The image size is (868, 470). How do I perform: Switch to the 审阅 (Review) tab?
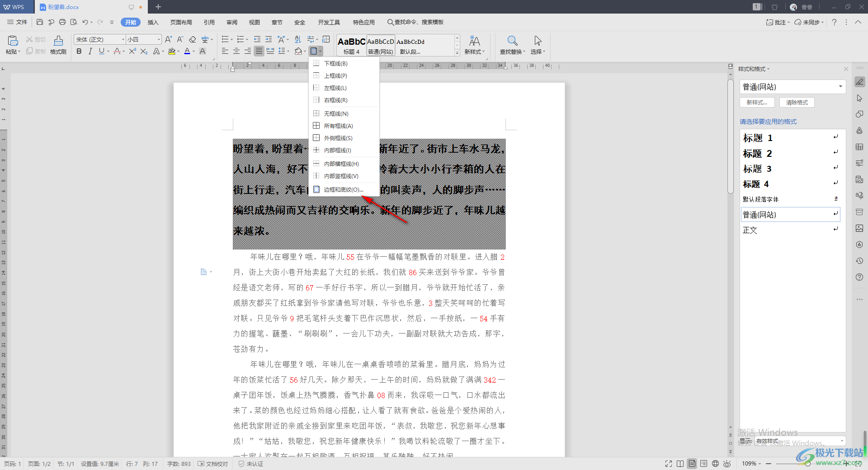[x=232, y=22]
